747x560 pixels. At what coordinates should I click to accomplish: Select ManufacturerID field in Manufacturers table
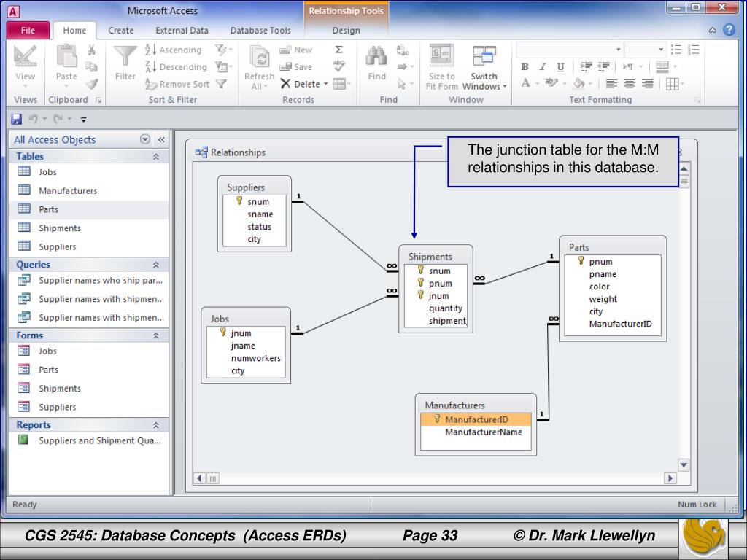pyautogui.click(x=476, y=419)
